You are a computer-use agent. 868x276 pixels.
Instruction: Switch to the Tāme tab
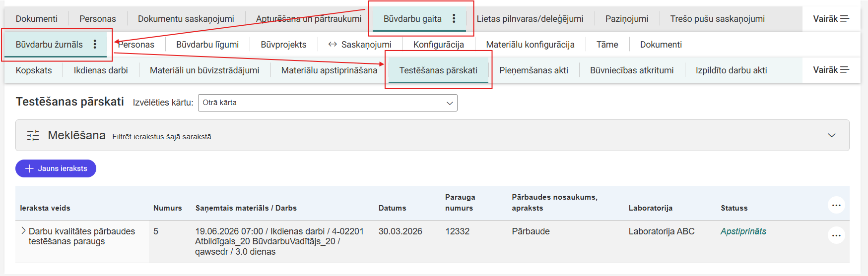click(607, 45)
